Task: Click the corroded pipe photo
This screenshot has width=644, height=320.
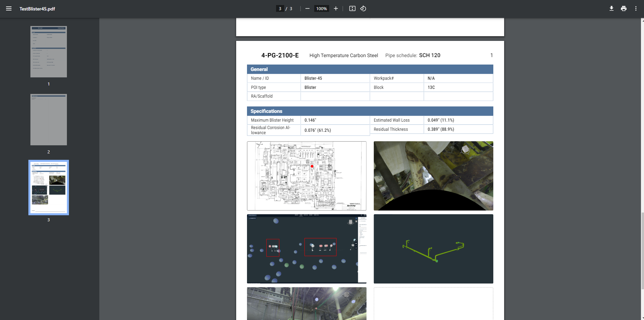Action: coord(433,176)
